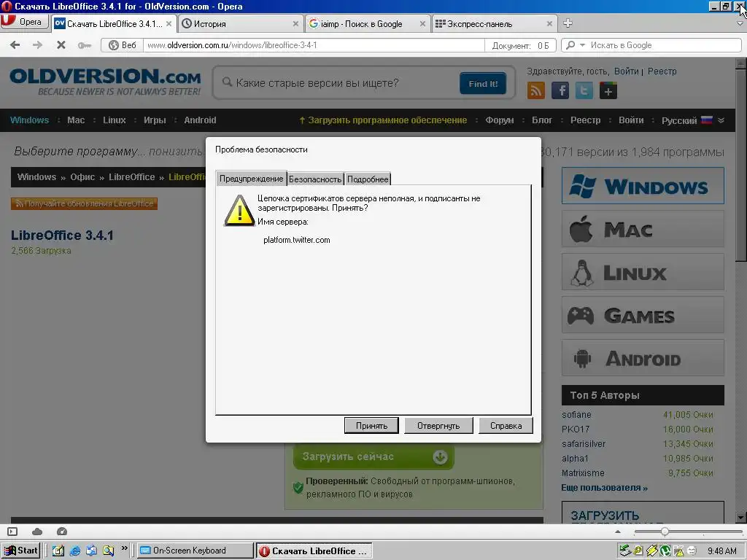Adjust the page zoom slider
This screenshot has width=747, height=560.
664,532
